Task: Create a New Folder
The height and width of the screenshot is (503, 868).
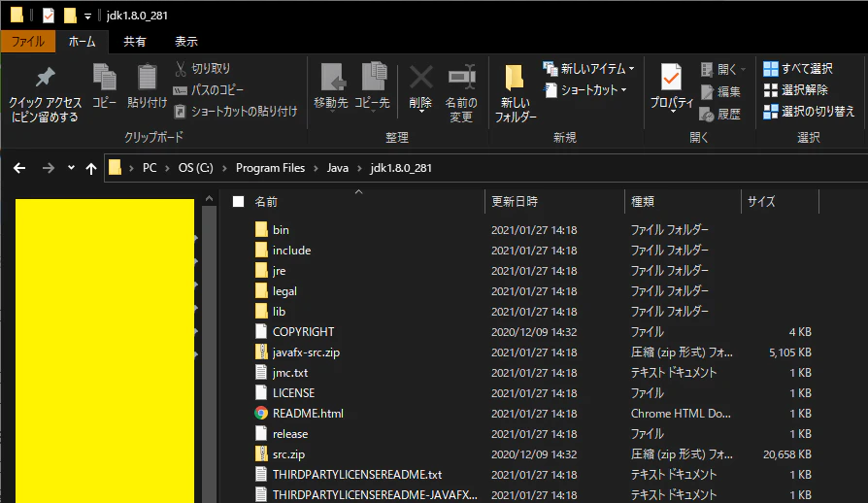Action: pyautogui.click(x=516, y=93)
